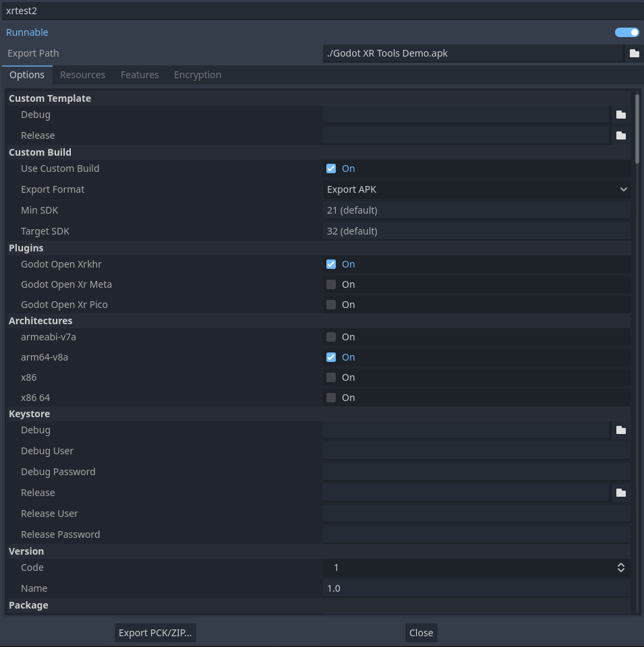Image resolution: width=644 pixels, height=647 pixels.
Task: Browse for the Release keystore file
Action: [621, 493]
